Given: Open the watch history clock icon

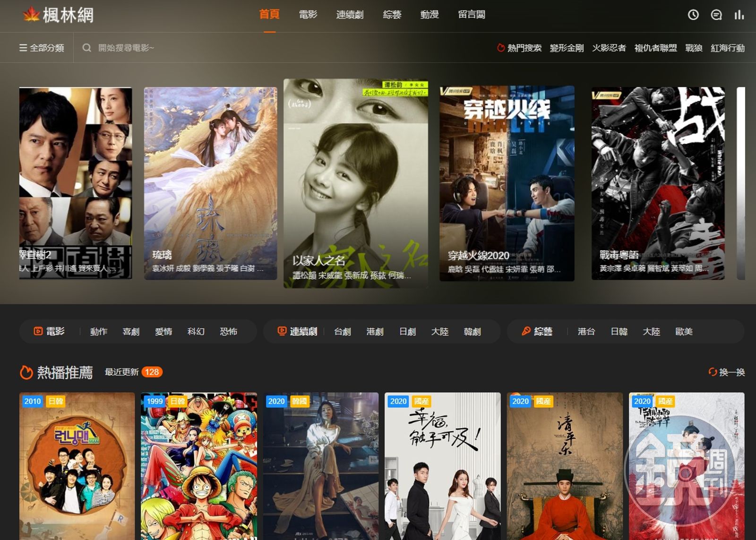Looking at the screenshot, I should (693, 15).
